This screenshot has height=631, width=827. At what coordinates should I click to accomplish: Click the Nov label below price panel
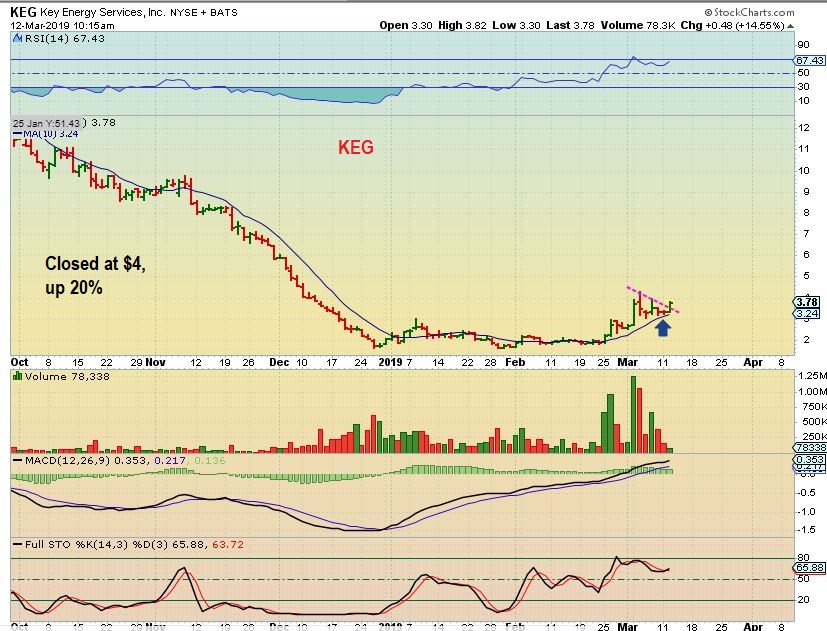tap(156, 362)
